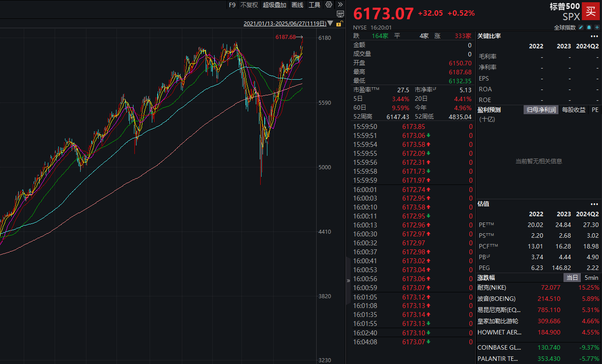Click the bell alert icon
This screenshot has height=364, width=602.
(x=589, y=27)
